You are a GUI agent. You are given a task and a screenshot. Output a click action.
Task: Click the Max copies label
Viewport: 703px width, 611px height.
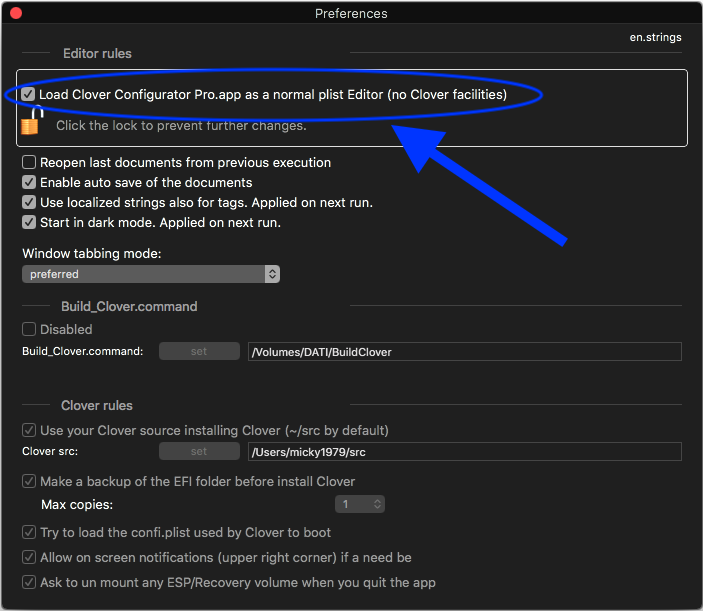click(77, 505)
